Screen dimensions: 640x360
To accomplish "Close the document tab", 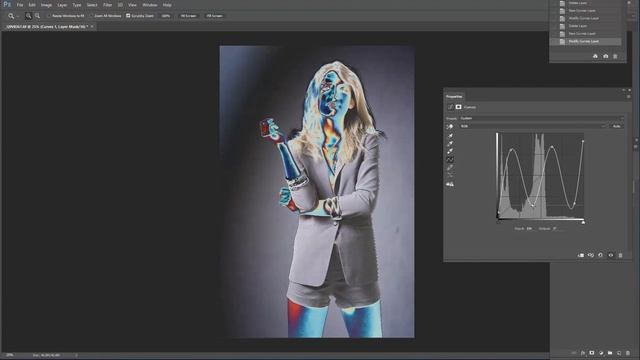I will pyautogui.click(x=92, y=27).
